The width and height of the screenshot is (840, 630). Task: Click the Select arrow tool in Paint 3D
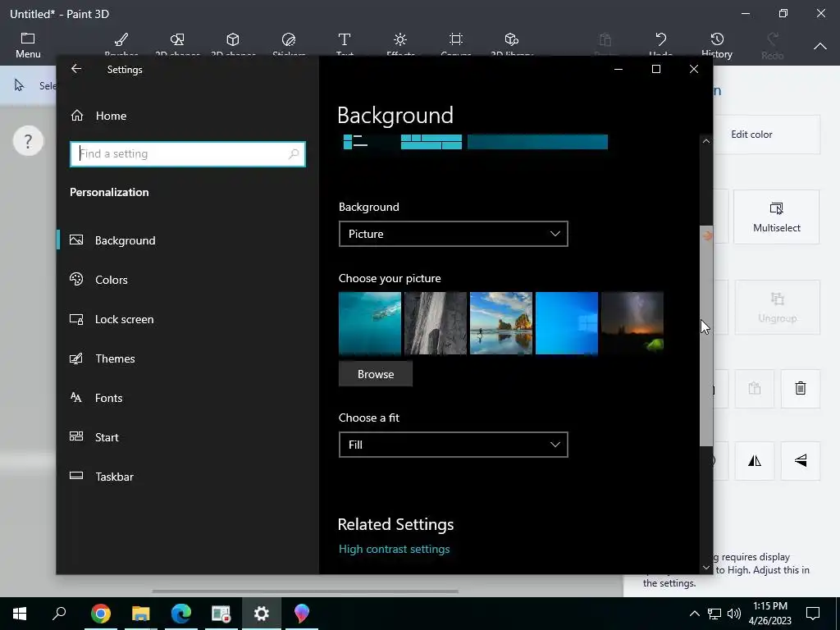point(20,85)
